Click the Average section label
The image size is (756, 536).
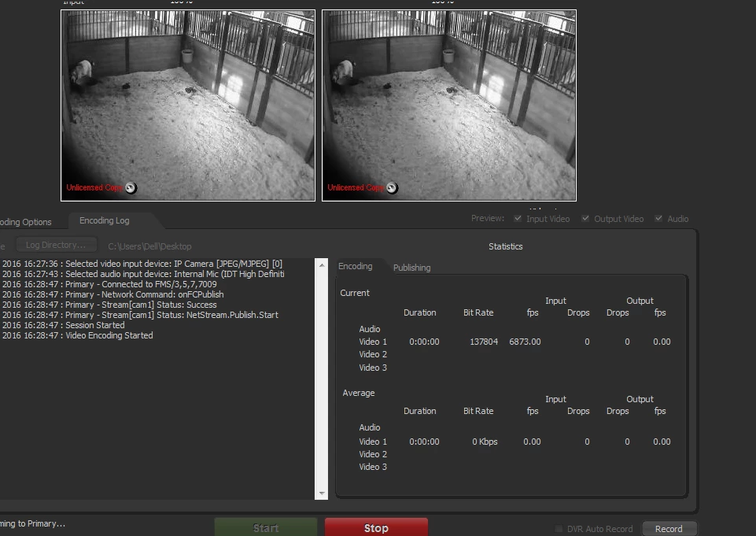(x=358, y=393)
